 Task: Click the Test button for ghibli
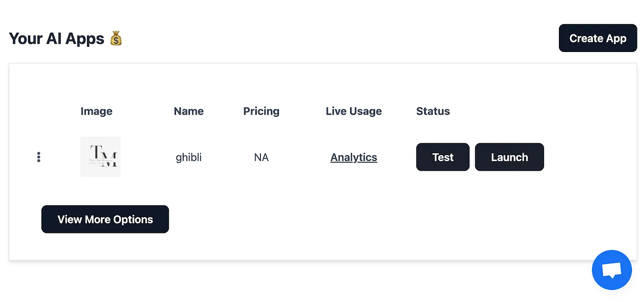[443, 157]
